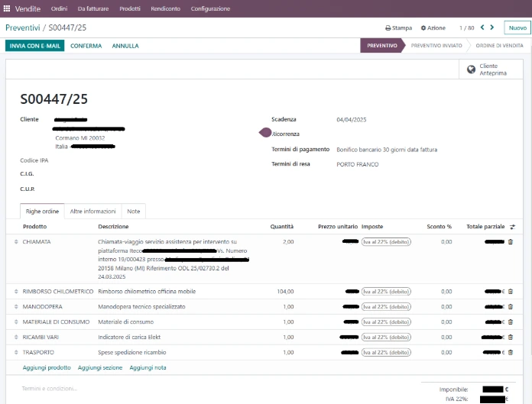Click the Stampa printer icon
The width and height of the screenshot is (532, 404).
(x=388, y=28)
